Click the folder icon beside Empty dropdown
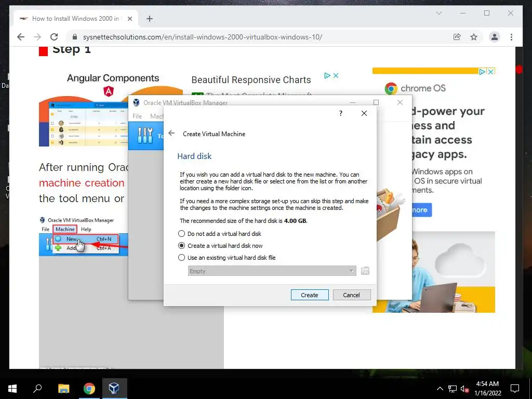The height and width of the screenshot is (399, 532). [x=365, y=271]
